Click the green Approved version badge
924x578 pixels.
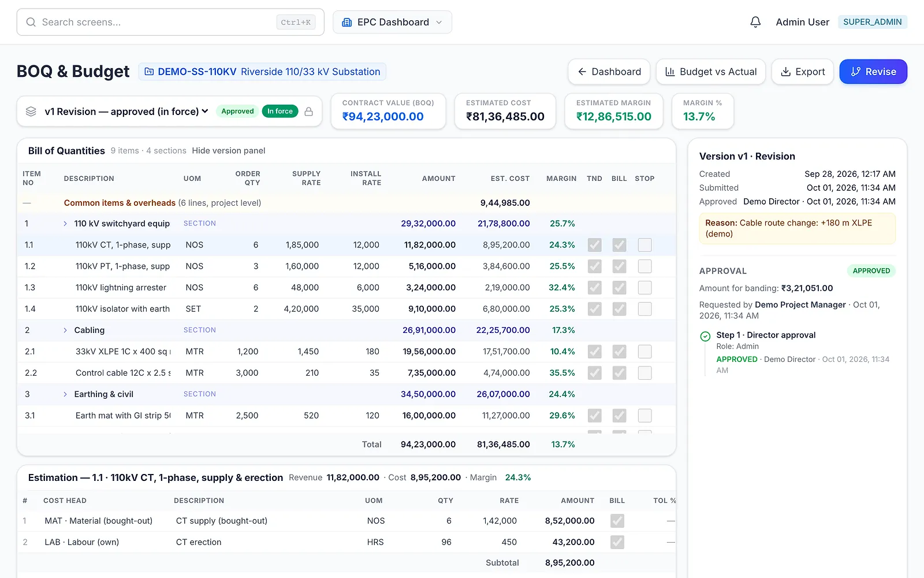[x=237, y=112]
